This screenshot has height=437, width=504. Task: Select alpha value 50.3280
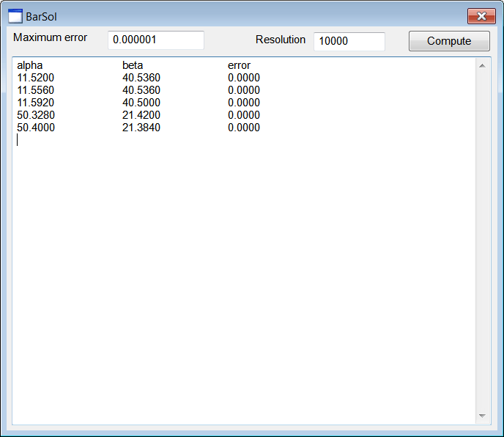click(x=36, y=115)
